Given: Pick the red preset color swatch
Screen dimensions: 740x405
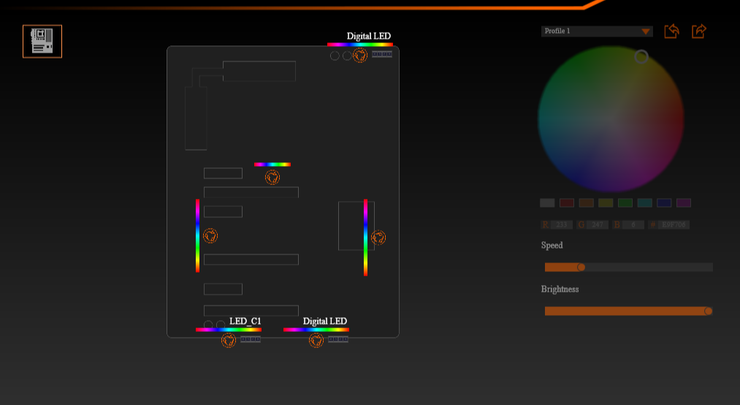Looking at the screenshot, I should pyautogui.click(x=567, y=203).
